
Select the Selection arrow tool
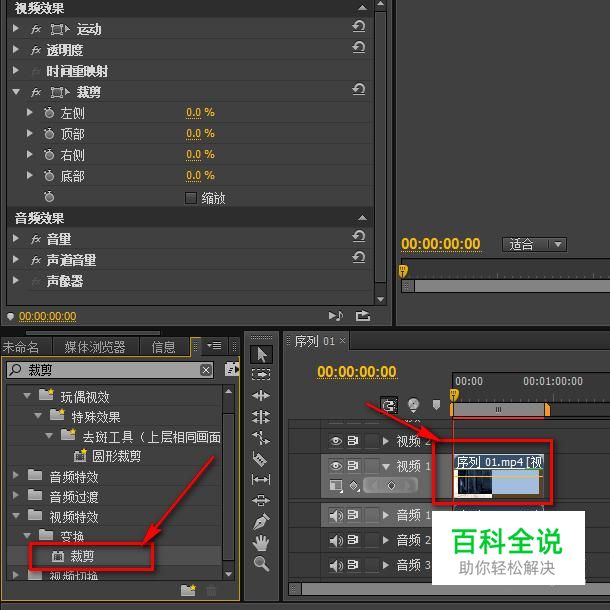point(261,354)
